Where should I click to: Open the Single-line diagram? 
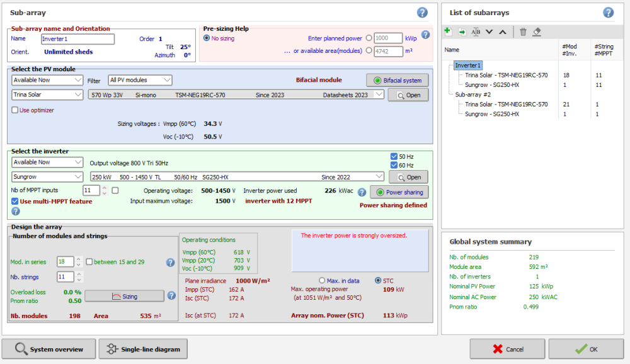pyautogui.click(x=143, y=349)
